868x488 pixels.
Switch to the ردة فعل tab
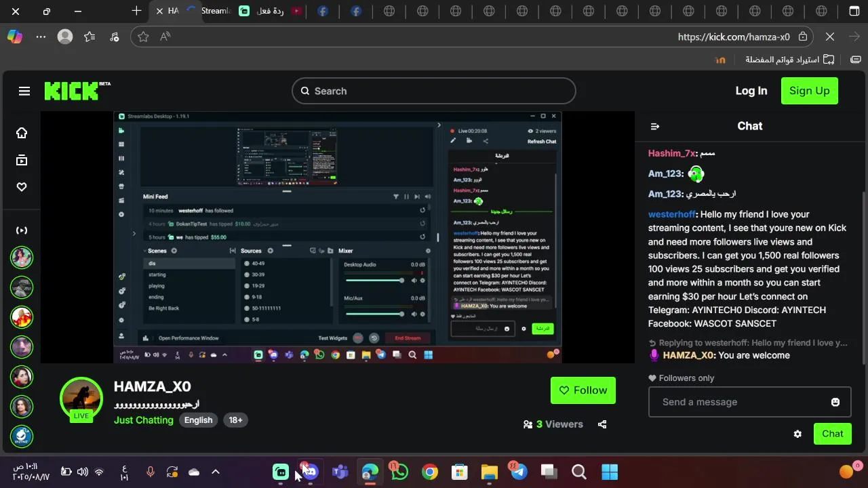pos(262,11)
